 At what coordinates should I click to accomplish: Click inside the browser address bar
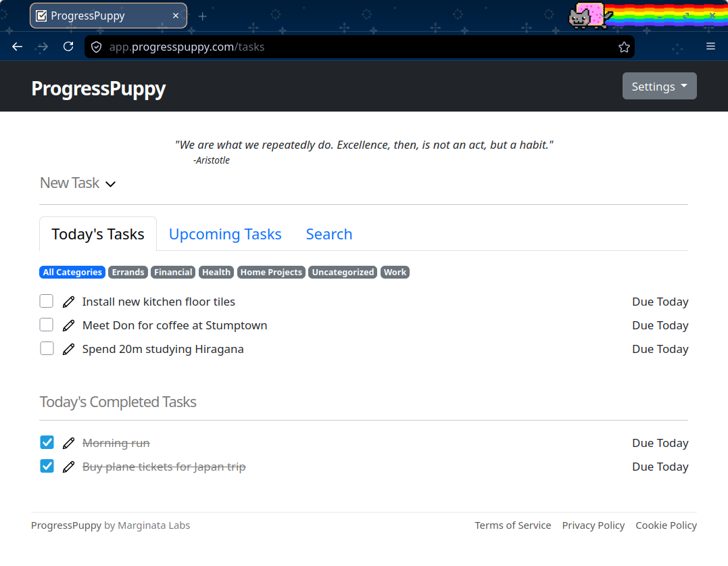click(338, 47)
